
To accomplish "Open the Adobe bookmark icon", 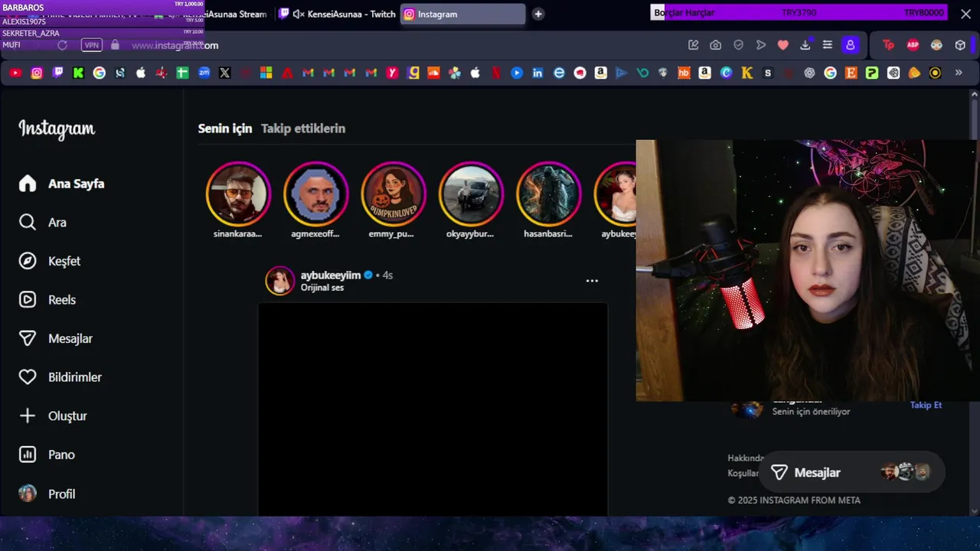I will 287,73.
